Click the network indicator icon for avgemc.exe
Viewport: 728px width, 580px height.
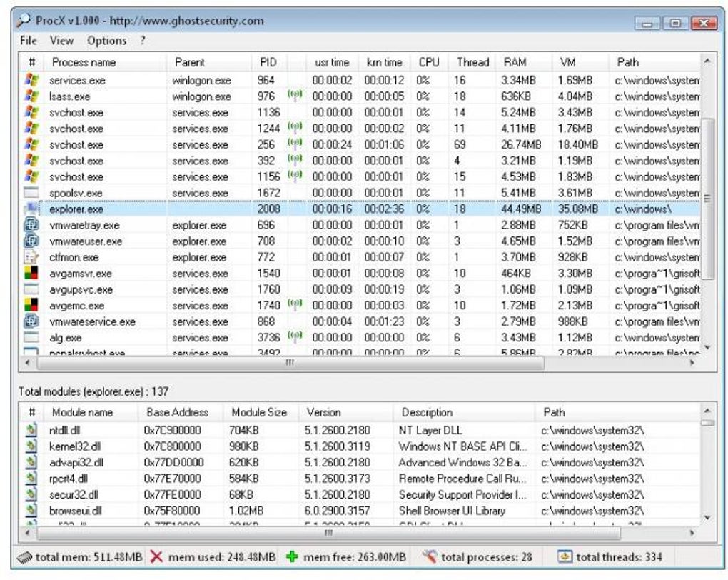pyautogui.click(x=295, y=304)
